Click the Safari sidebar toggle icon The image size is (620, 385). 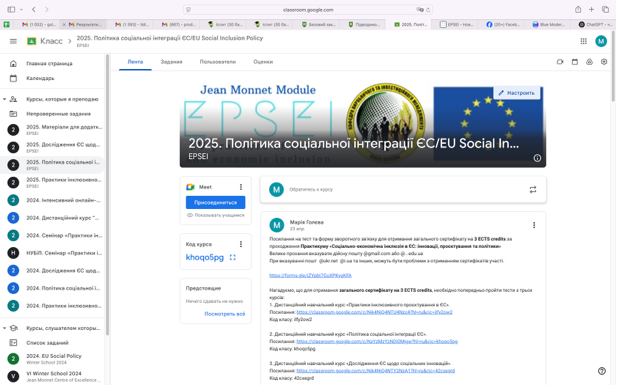11,9
